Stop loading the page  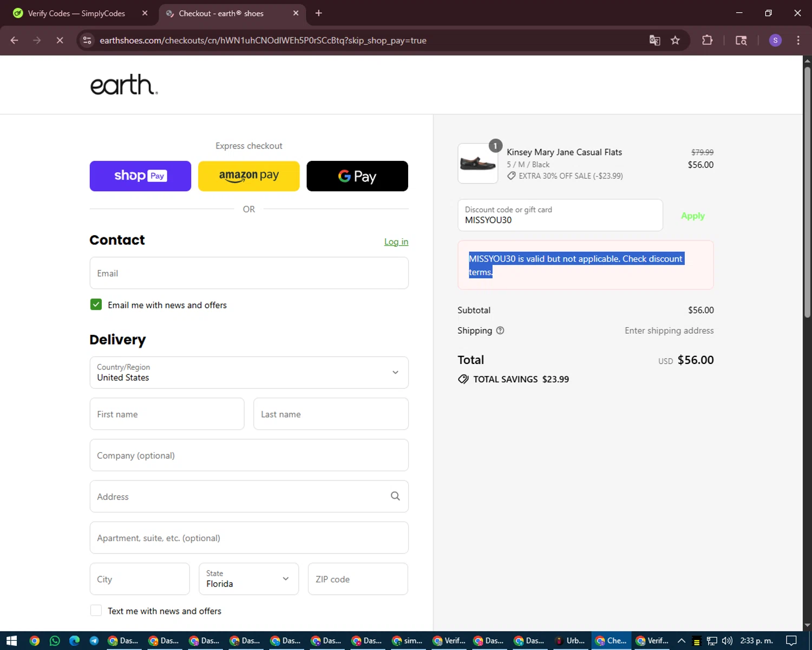[60, 41]
